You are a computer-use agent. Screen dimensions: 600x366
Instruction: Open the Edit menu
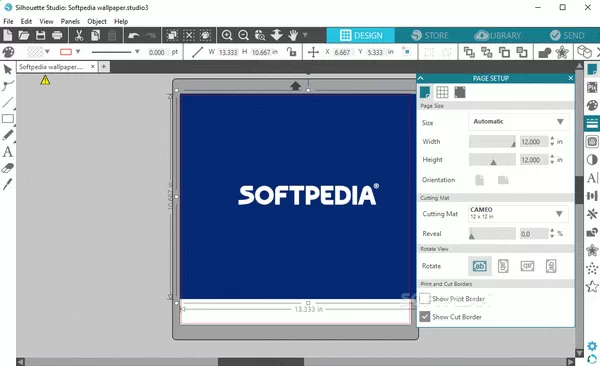click(26, 21)
